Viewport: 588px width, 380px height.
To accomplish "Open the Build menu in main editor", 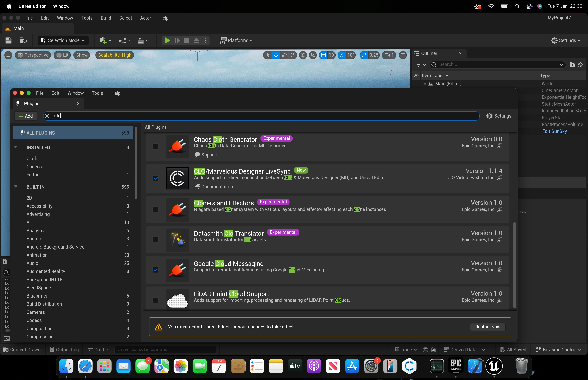I will pyautogui.click(x=106, y=18).
